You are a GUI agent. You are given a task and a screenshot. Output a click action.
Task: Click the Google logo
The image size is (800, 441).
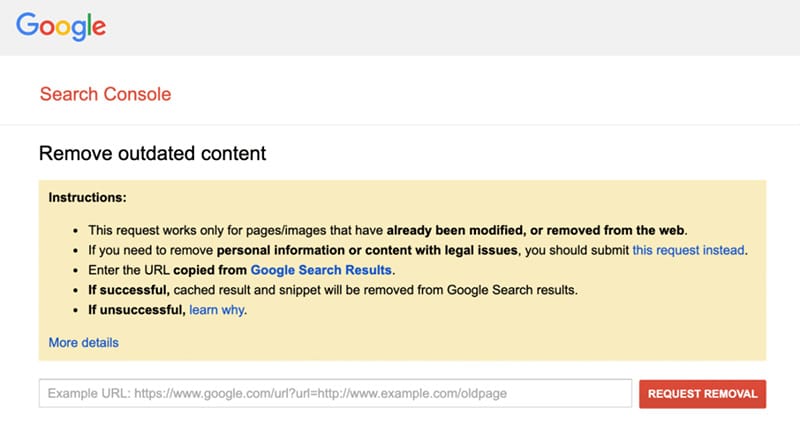pyautogui.click(x=61, y=26)
